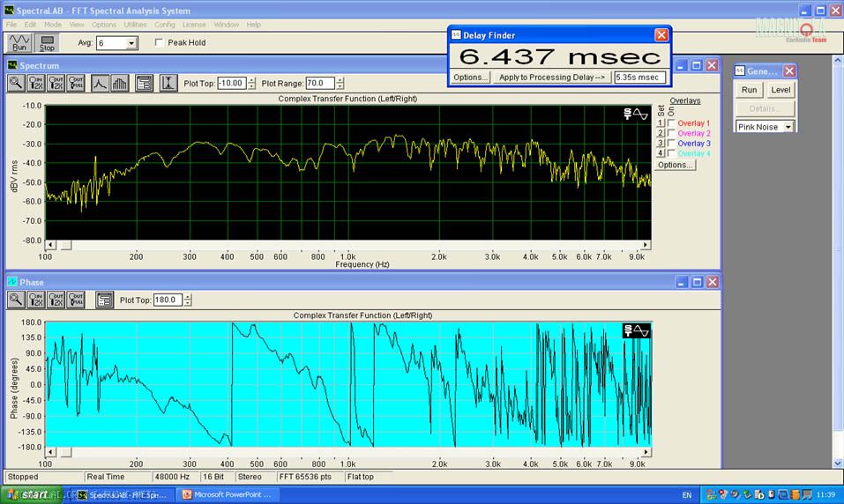
Task: Select the magnifier zoom tool in Spectrum toolbar
Action: (x=16, y=83)
